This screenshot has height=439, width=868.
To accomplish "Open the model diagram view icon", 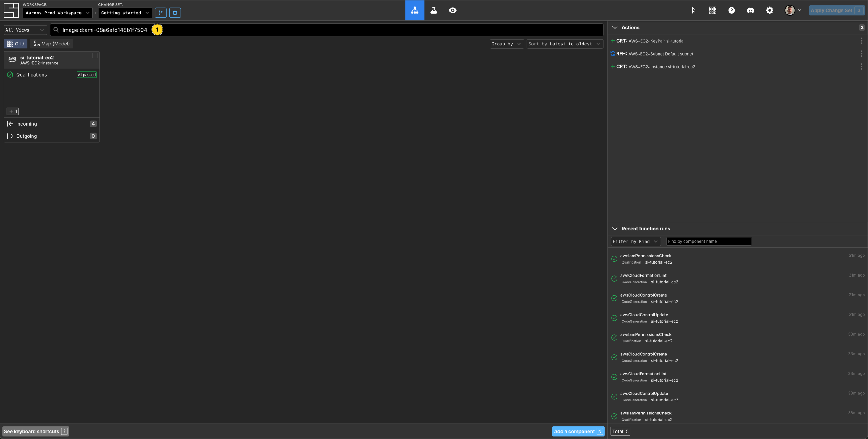I will [x=415, y=10].
